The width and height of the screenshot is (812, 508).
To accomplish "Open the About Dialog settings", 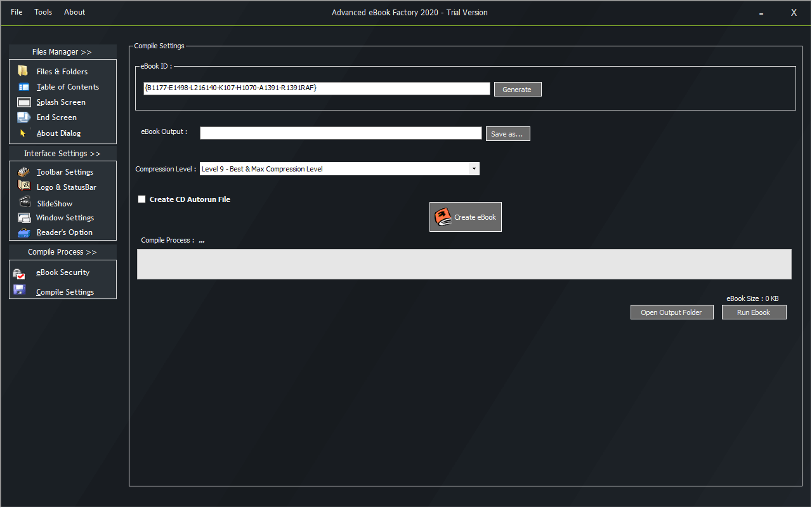I will point(58,133).
